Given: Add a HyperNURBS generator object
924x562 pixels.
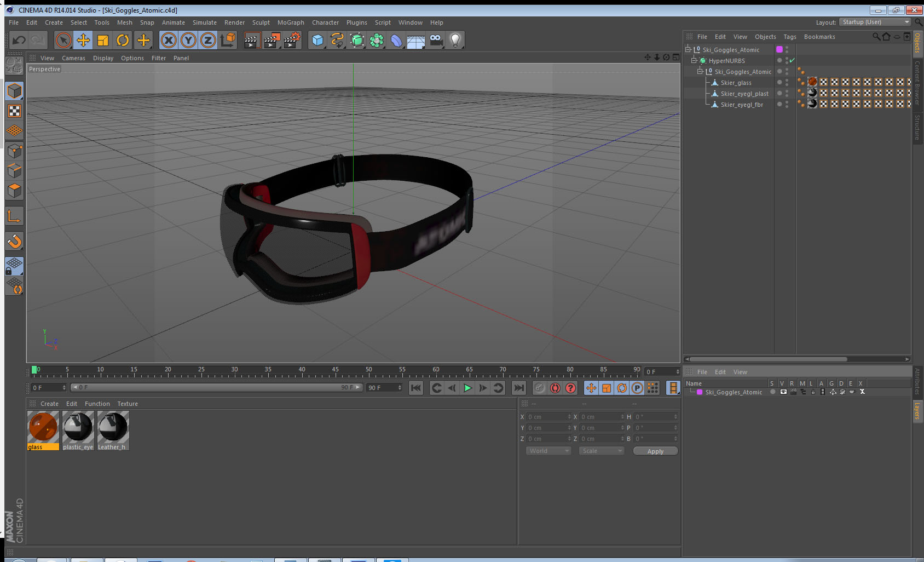Looking at the screenshot, I should click(357, 40).
